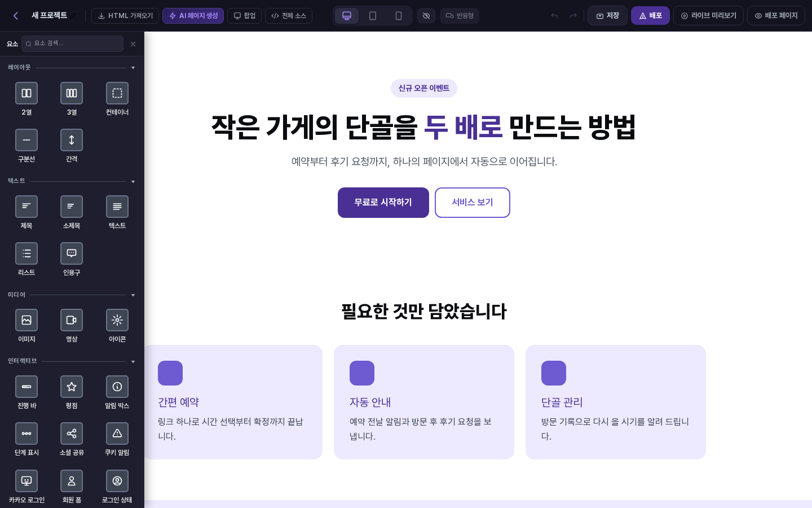The image size is (812, 508).
Task: Switch to mobile preview mode
Action: [399, 16]
